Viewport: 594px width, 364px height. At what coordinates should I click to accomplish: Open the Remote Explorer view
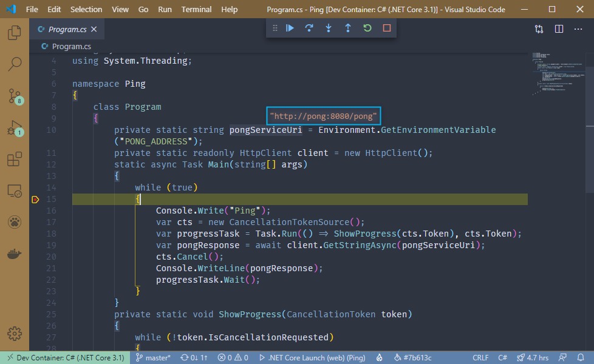click(15, 191)
